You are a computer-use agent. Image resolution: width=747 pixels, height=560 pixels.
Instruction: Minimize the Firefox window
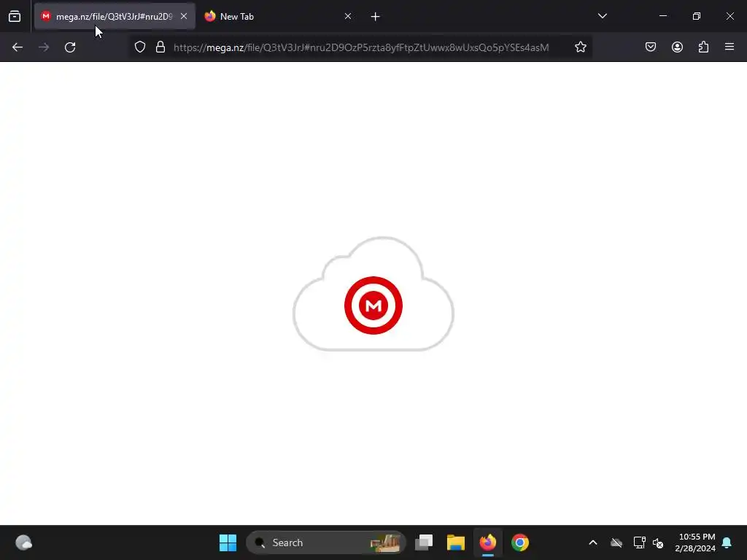[662, 16]
